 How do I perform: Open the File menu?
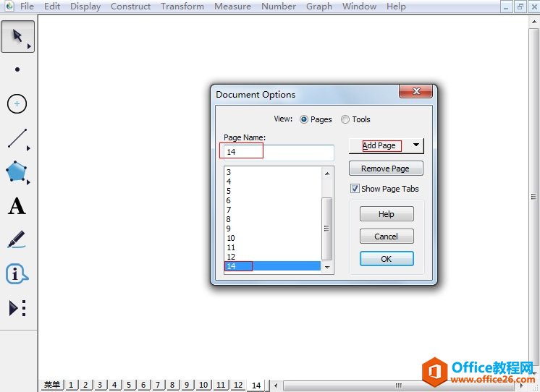(x=27, y=7)
